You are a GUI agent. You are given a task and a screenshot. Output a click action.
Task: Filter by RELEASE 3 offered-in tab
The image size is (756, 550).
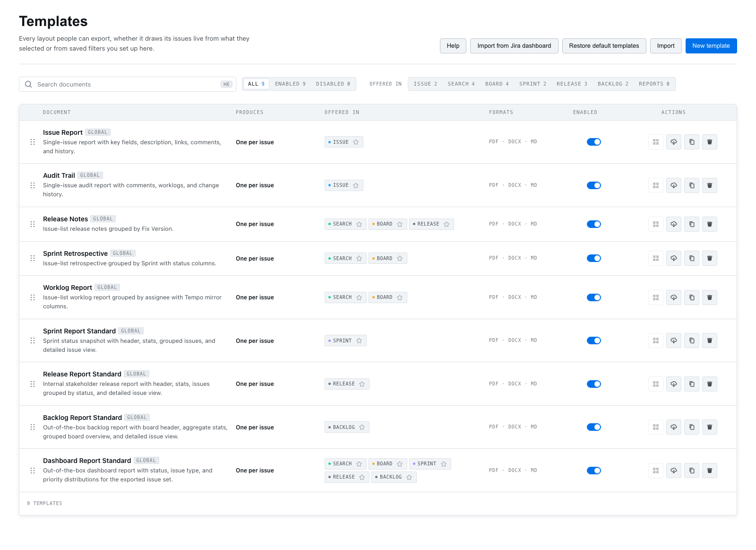point(572,84)
